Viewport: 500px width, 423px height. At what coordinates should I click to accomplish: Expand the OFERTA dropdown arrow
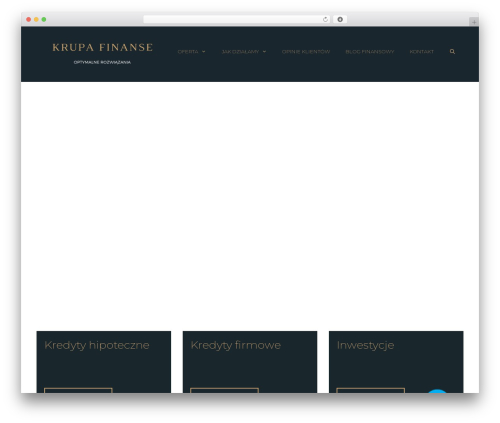click(x=203, y=52)
